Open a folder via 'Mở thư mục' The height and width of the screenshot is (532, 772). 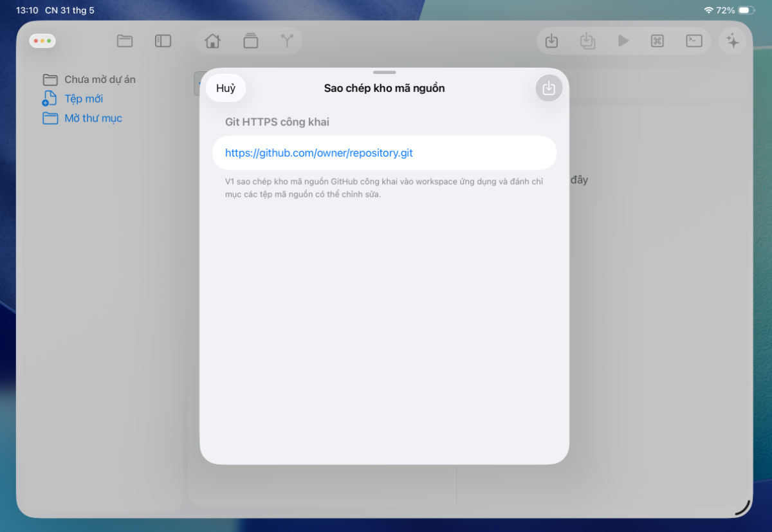pos(93,118)
